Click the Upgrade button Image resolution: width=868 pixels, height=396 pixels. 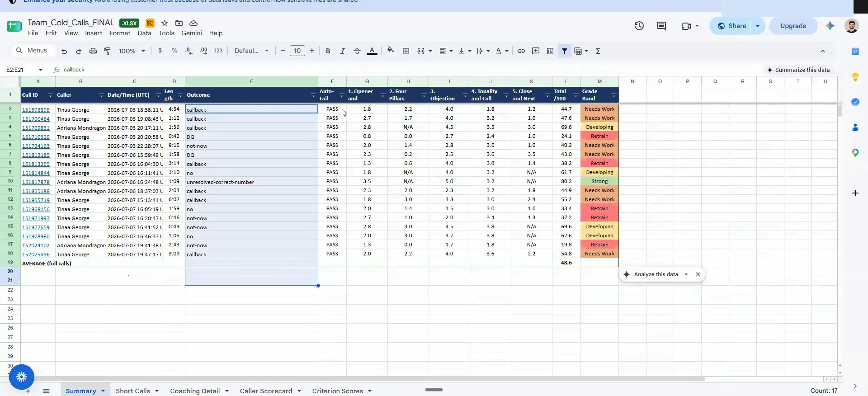[793, 26]
